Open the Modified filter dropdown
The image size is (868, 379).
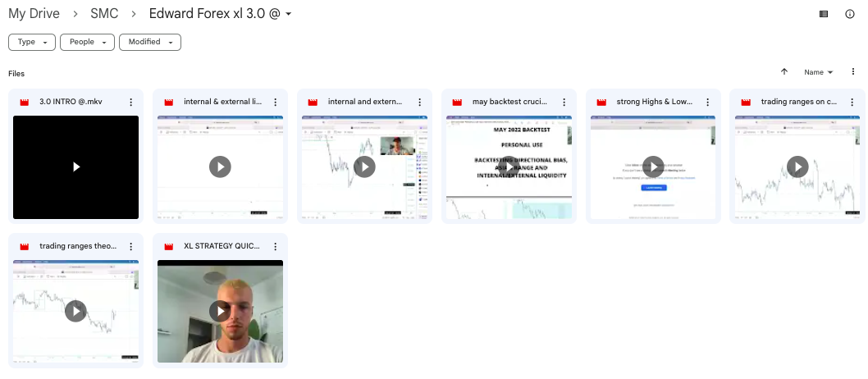pyautogui.click(x=149, y=42)
